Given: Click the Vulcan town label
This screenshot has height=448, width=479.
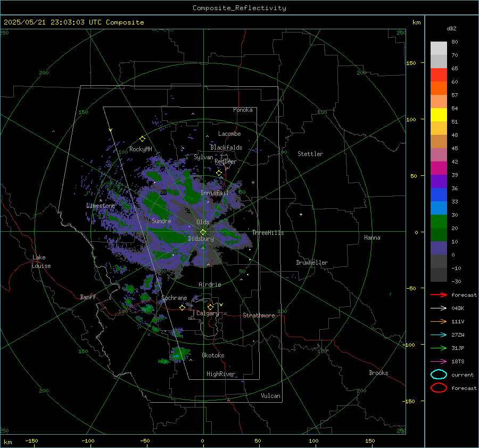Looking at the screenshot, I should click(271, 396).
